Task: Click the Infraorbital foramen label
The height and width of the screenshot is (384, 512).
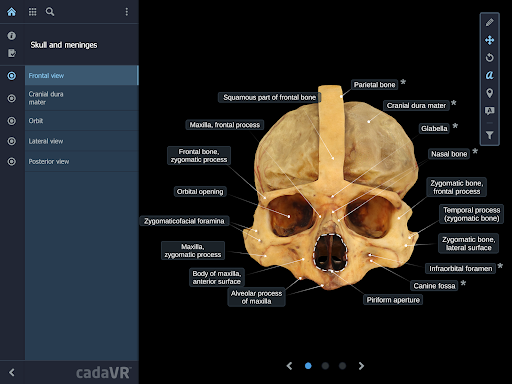Action: [460, 269]
